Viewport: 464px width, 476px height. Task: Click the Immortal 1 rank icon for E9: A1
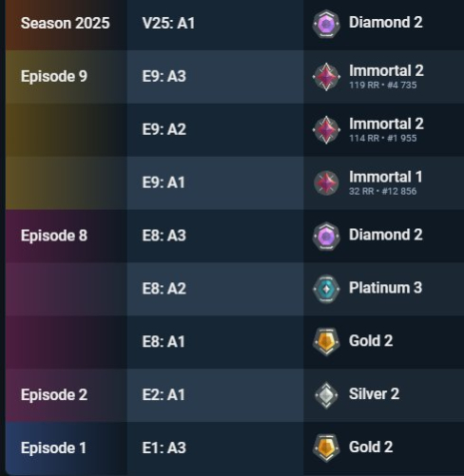click(x=326, y=183)
